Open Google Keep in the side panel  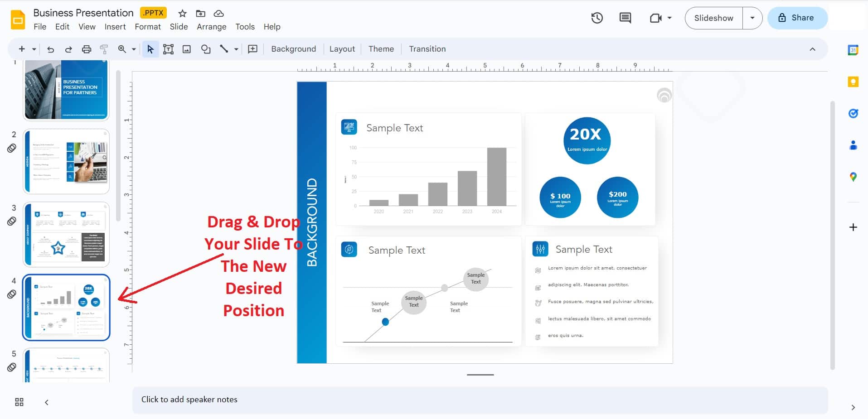pyautogui.click(x=853, y=82)
